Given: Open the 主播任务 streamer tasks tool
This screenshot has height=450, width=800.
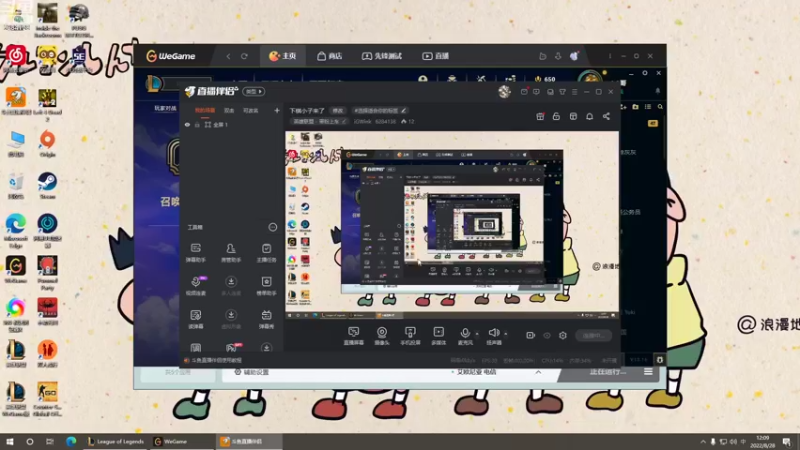Looking at the screenshot, I should [x=266, y=253].
